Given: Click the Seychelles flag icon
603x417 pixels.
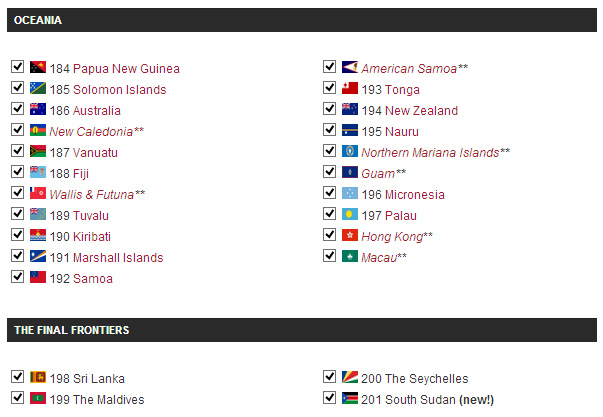Looking at the screenshot, I should [x=350, y=377].
